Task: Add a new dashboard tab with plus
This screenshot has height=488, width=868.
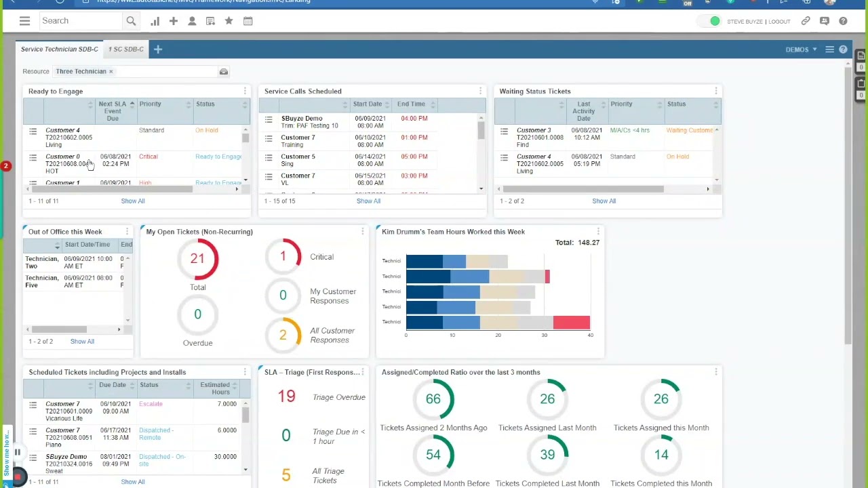Action: click(157, 49)
